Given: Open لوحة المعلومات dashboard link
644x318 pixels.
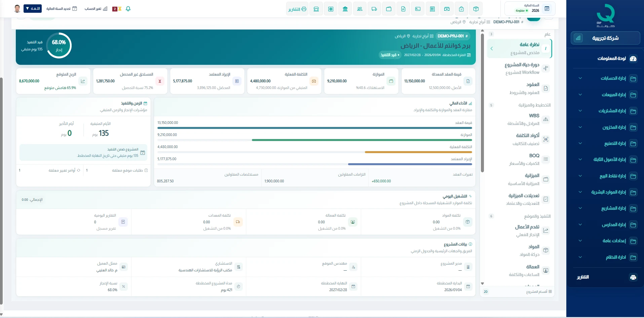Looking at the screenshot, I should [x=612, y=58].
